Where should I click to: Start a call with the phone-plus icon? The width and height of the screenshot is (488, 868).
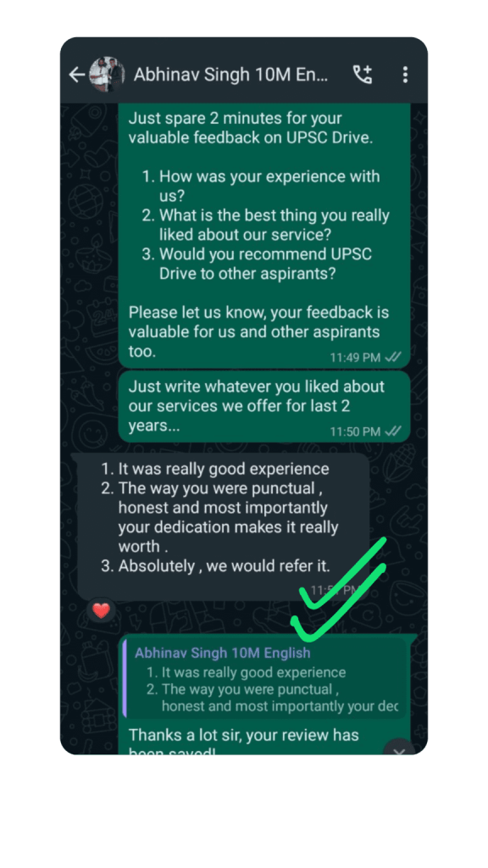pos(363,75)
